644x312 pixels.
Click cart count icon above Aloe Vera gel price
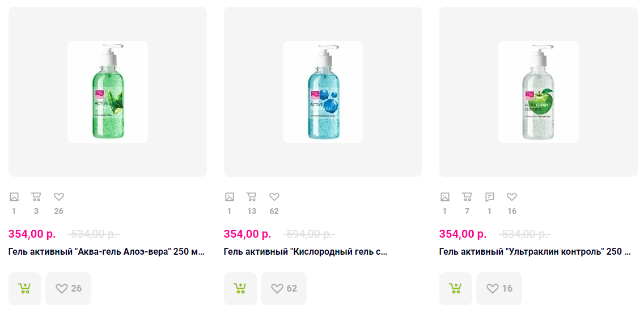pyautogui.click(x=36, y=197)
